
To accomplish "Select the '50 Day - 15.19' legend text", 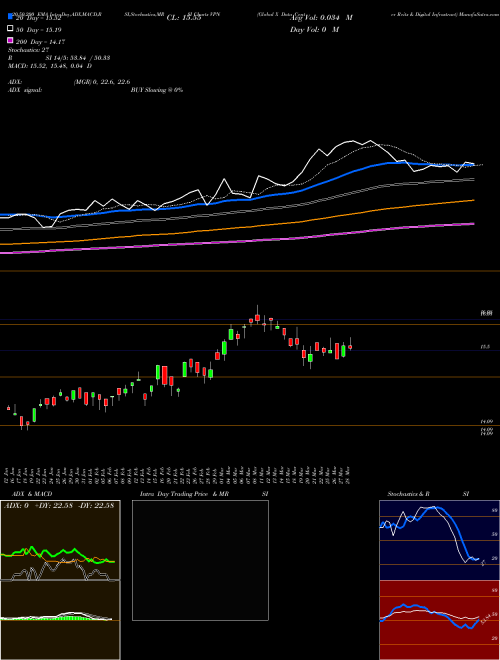I will coord(39,30).
